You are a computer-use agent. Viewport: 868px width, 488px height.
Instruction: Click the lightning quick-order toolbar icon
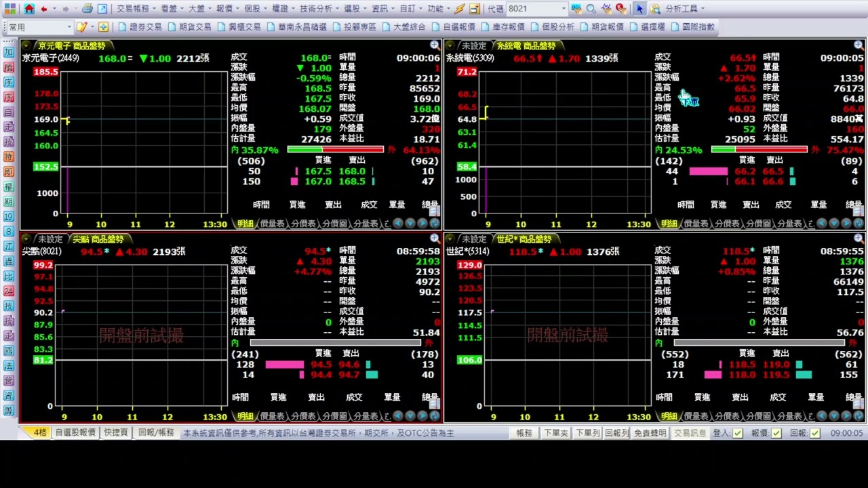click(x=460, y=9)
